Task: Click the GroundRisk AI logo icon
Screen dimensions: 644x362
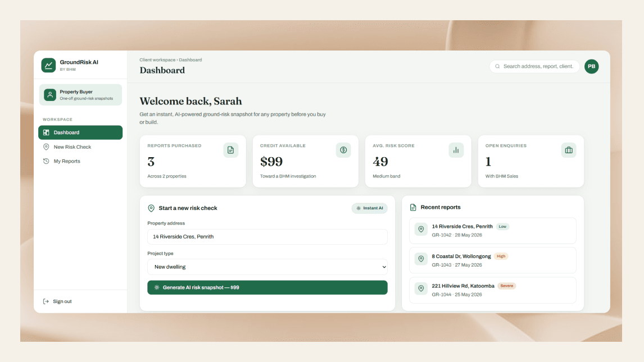Action: [48, 65]
